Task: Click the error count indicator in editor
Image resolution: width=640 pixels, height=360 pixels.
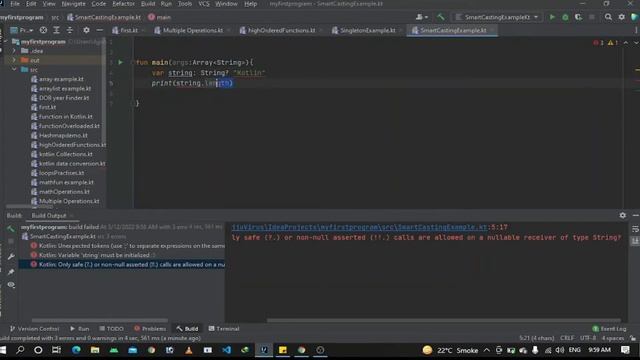Action: click(x=598, y=43)
